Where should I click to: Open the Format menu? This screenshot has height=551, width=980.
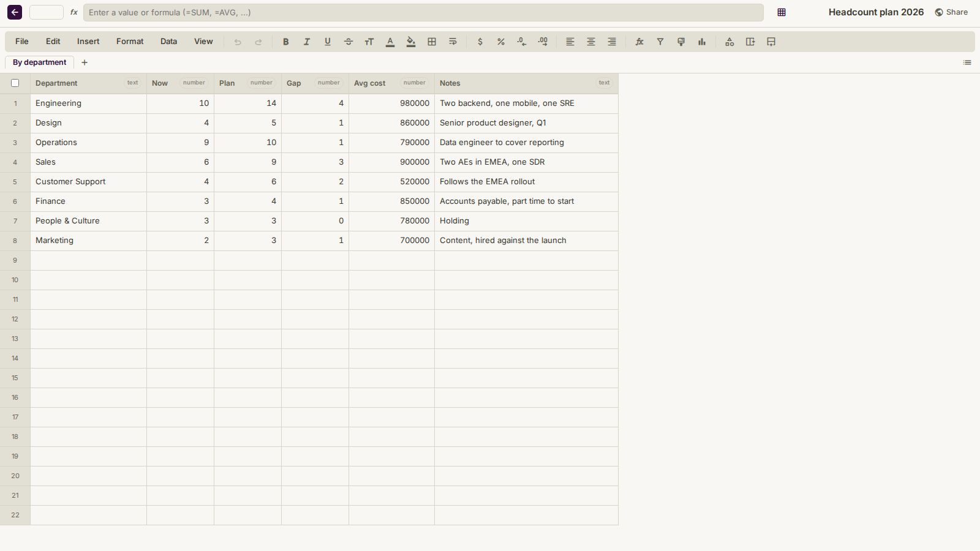[130, 42]
